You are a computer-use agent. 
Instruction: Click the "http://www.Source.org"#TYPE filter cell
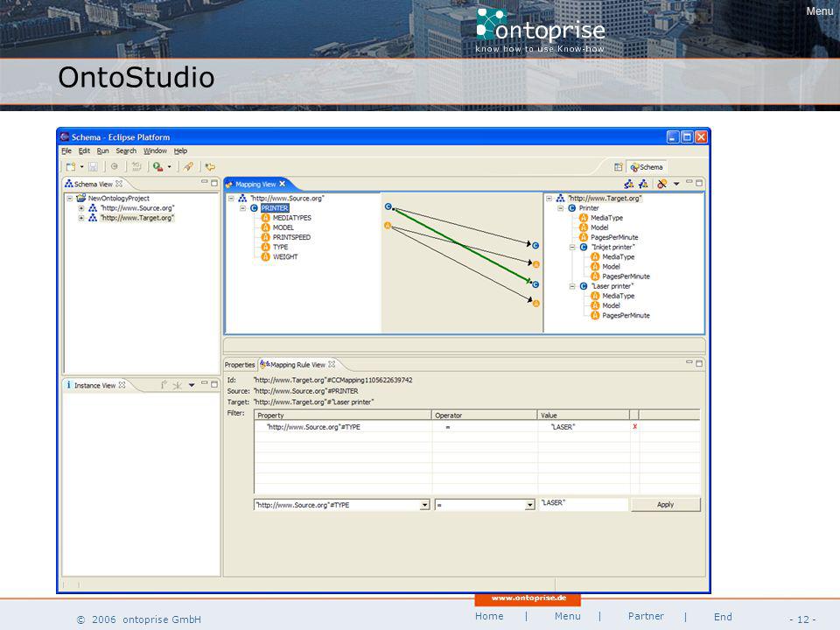tap(343, 427)
